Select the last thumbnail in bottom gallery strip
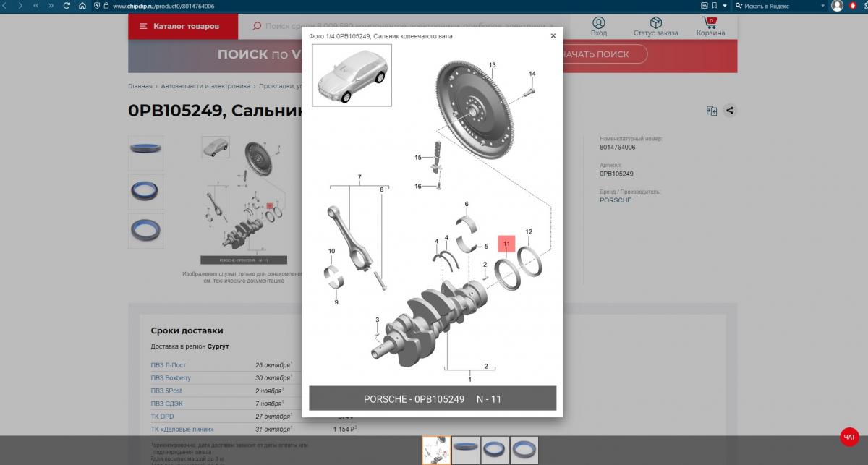The image size is (868, 465). pyautogui.click(x=524, y=450)
